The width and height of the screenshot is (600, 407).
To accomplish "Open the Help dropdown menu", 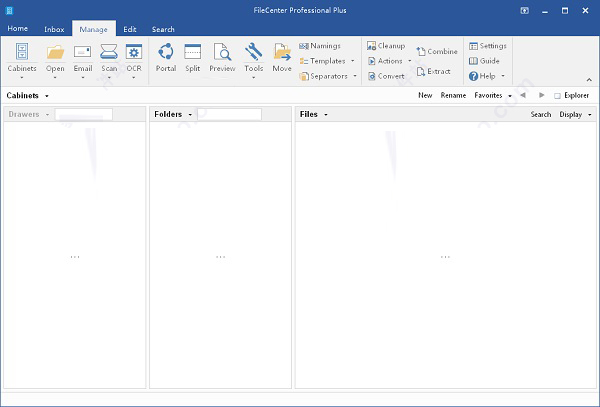I will click(486, 76).
